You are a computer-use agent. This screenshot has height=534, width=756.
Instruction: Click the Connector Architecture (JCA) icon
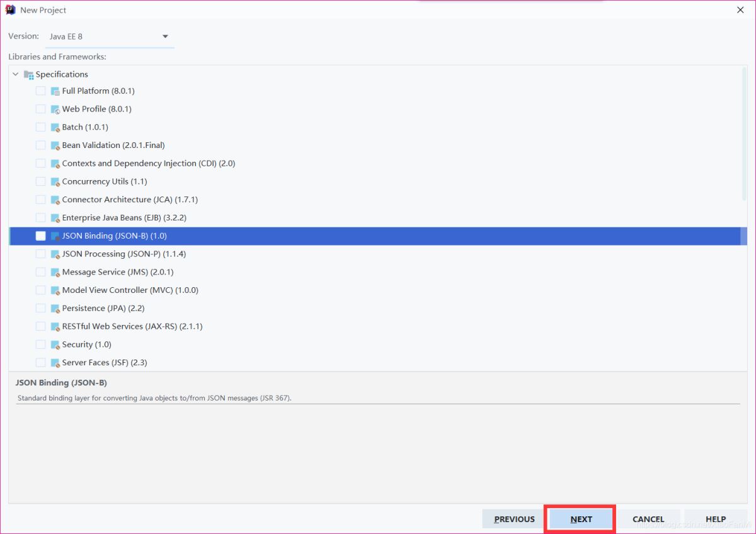coord(55,200)
